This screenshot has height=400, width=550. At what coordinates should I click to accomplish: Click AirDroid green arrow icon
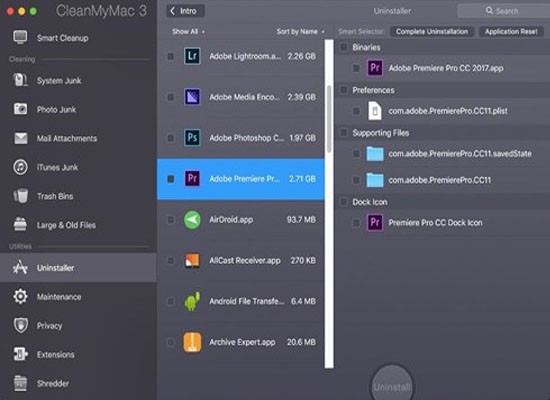[x=192, y=220]
